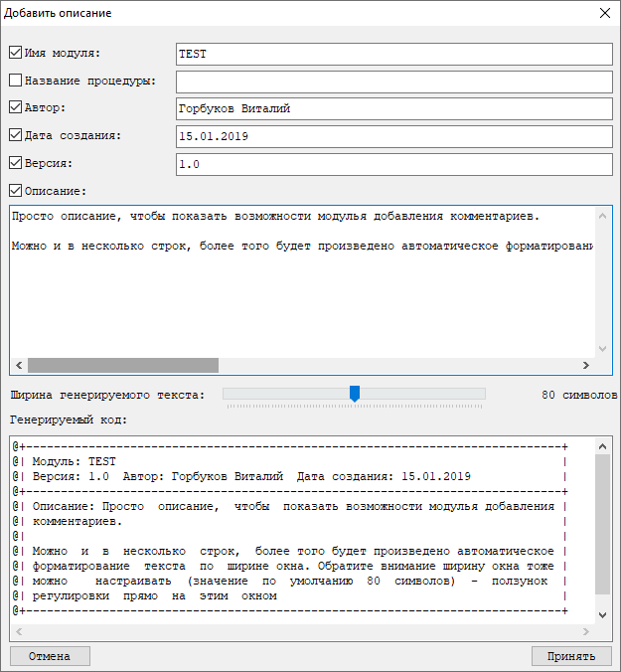
Task: Uncheck the Версия checkbox
Action: [16, 163]
